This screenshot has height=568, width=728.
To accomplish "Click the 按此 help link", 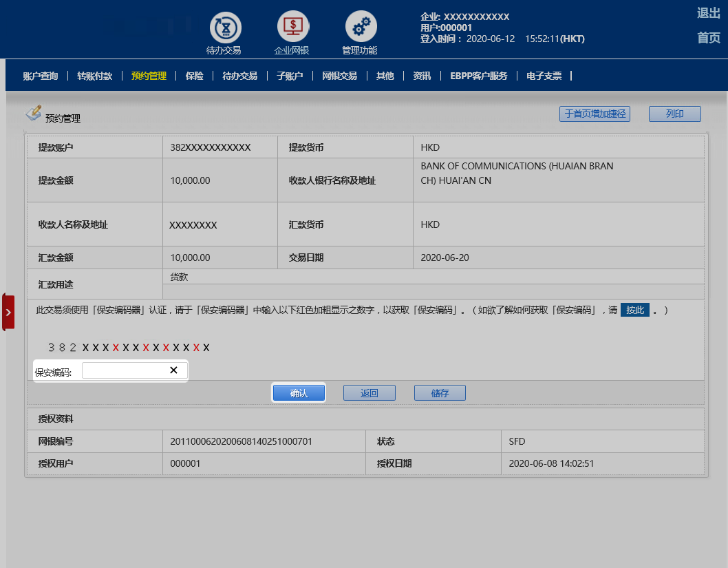I will (x=634, y=311).
